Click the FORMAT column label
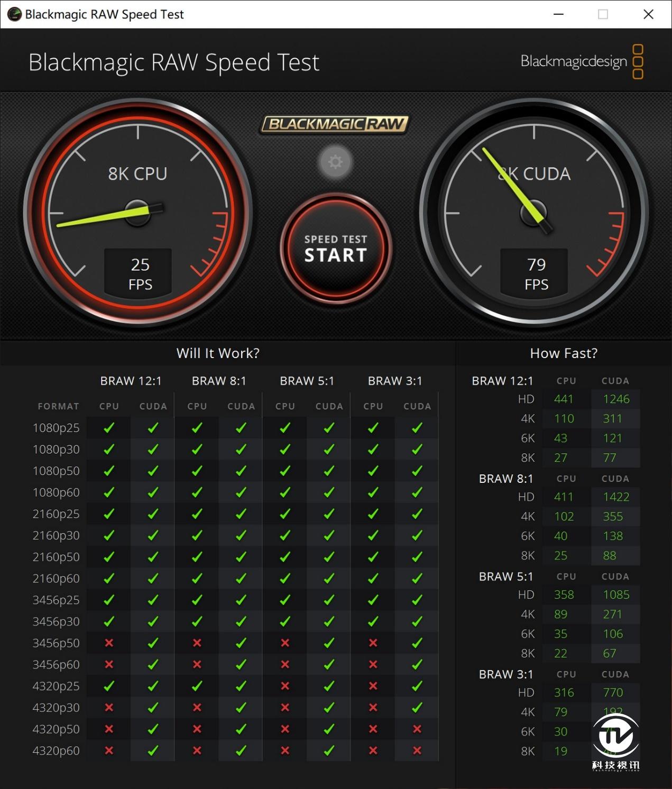This screenshot has height=789, width=672. coord(58,407)
